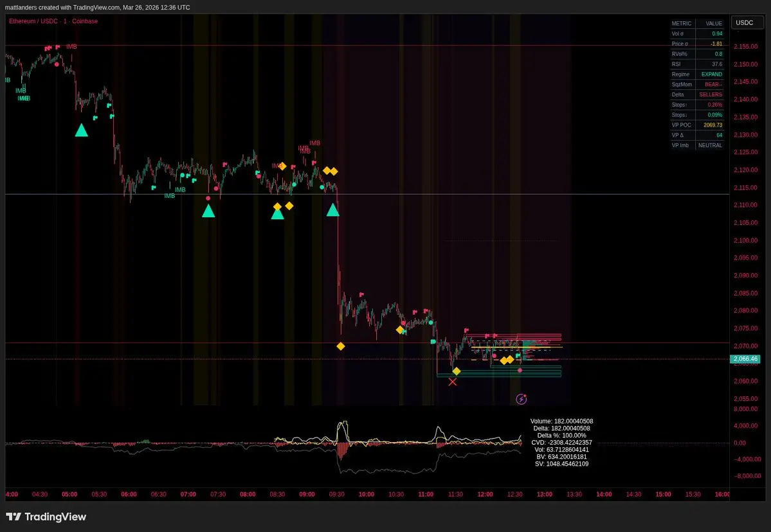
Task: Click the 2,130.00 price axis label
Action: pos(745,134)
